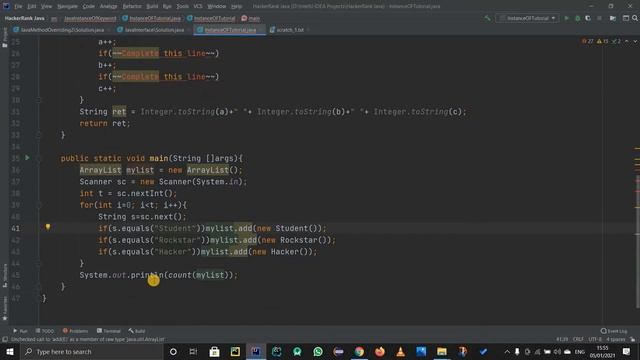Jump to previous highlighted error arrow
The height and width of the screenshot is (360, 640).
627,41
